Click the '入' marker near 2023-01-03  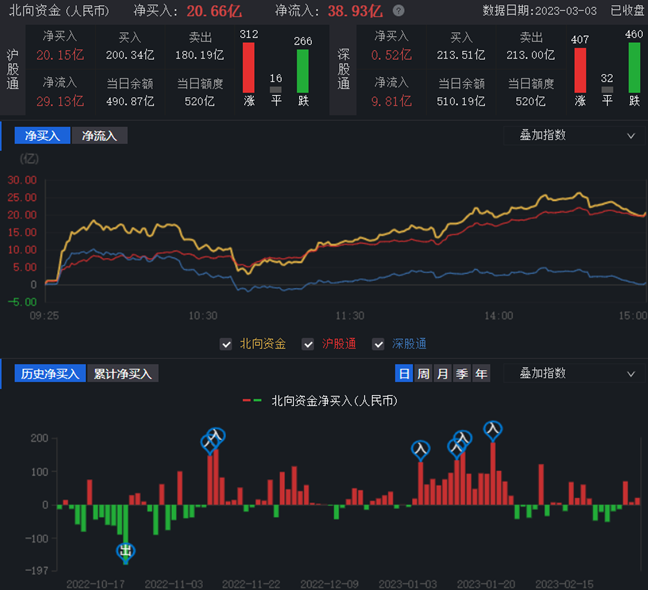(x=421, y=450)
